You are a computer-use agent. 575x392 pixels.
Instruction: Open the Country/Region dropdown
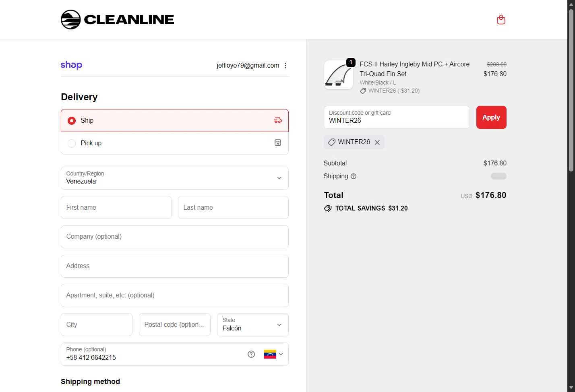(x=175, y=178)
